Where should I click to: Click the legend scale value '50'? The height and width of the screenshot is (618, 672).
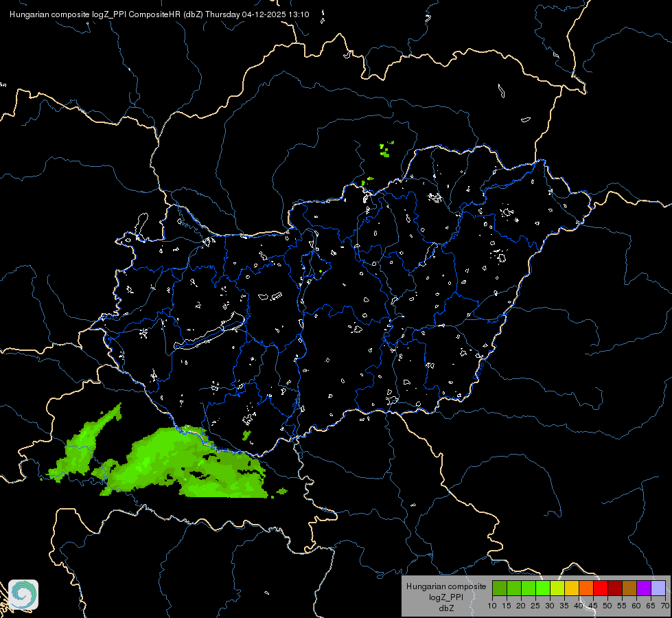coord(607,606)
